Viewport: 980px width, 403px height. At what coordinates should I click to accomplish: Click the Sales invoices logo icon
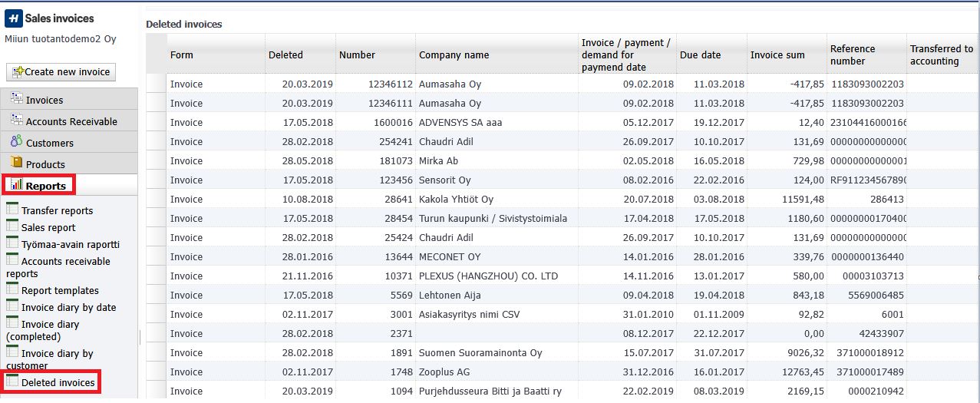pyautogui.click(x=14, y=18)
